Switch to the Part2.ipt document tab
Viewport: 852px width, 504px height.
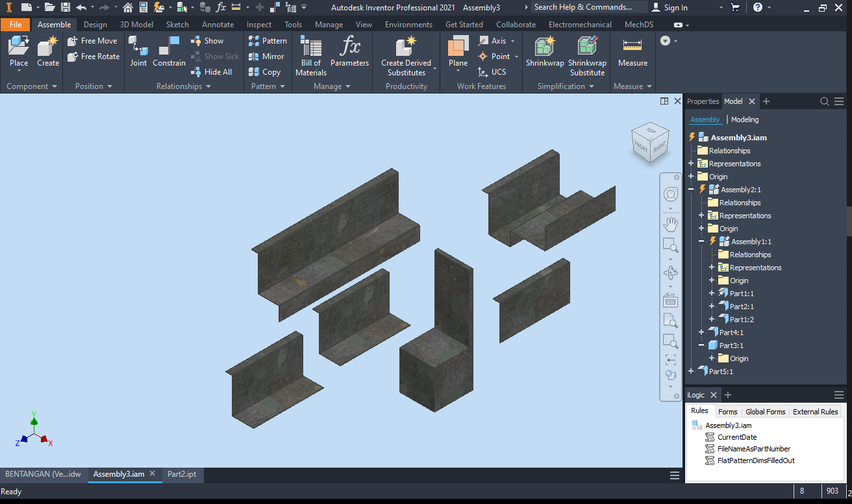(x=182, y=474)
